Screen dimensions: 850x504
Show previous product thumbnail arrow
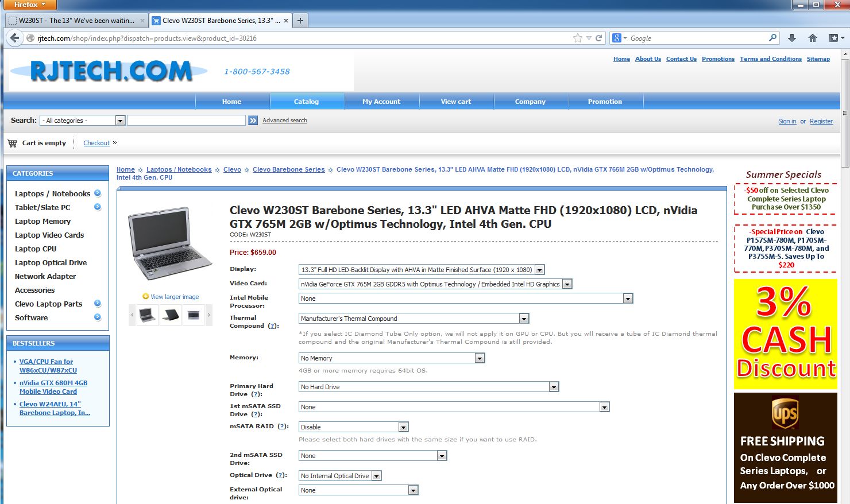coord(132,315)
